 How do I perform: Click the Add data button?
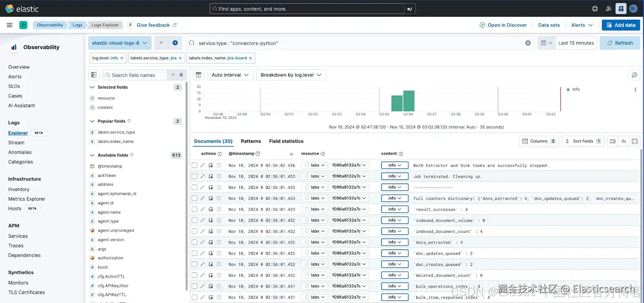(621, 25)
